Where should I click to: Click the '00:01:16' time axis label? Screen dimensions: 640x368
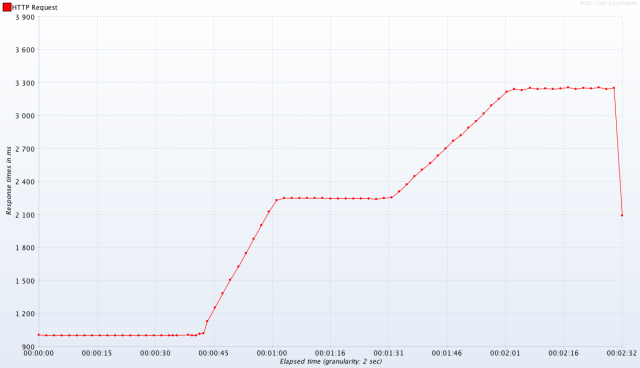pyautogui.click(x=330, y=353)
